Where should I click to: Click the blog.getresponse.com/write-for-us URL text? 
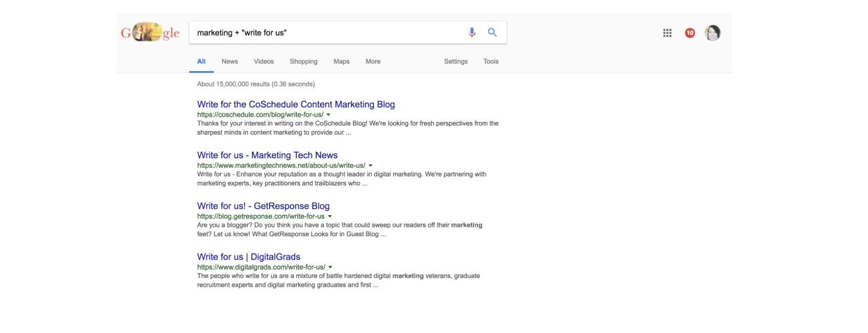coord(261,216)
